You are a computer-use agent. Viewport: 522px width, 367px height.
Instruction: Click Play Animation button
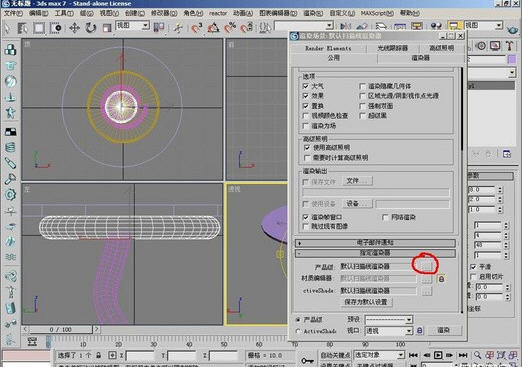[438, 355]
